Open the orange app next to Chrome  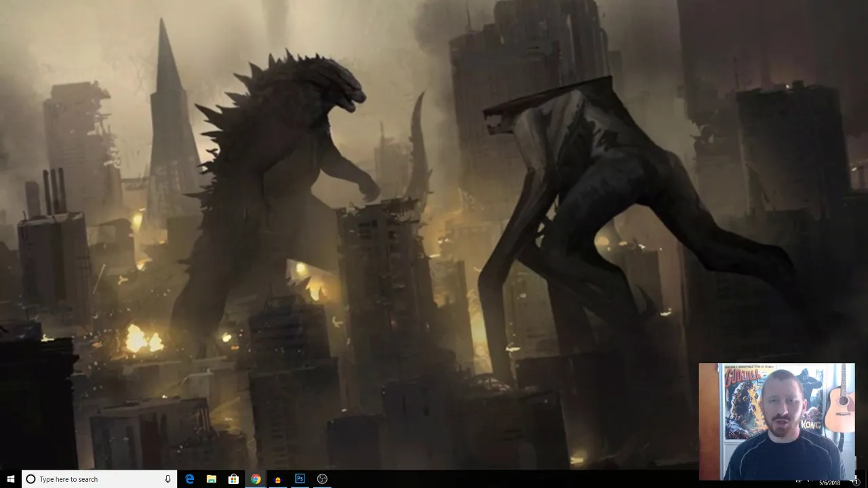point(277,479)
